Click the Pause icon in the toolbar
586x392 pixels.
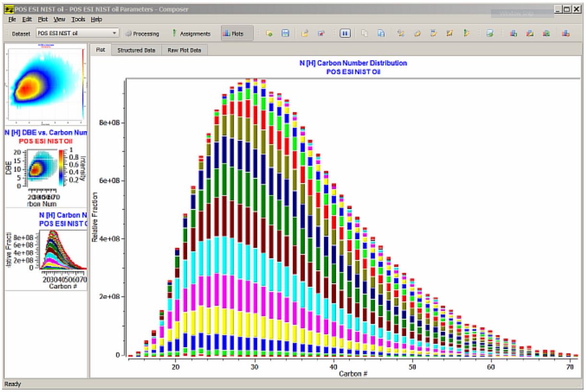pos(344,34)
